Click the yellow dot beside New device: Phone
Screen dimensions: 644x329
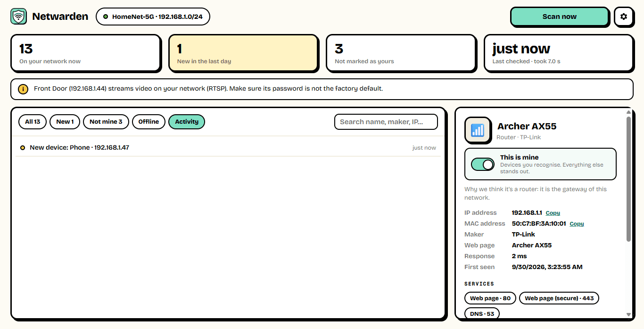point(23,148)
